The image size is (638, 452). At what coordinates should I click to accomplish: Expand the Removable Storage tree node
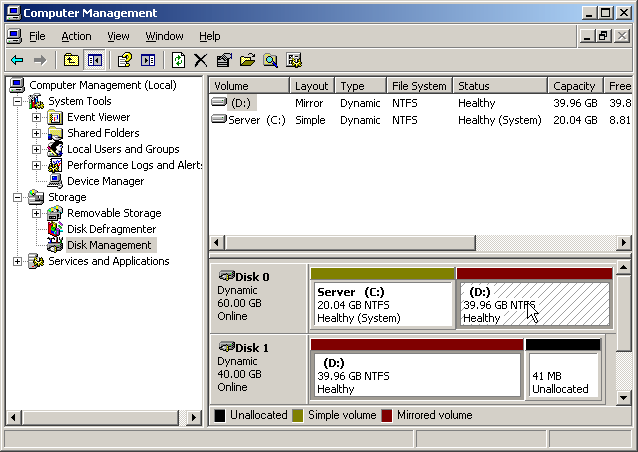click(36, 213)
